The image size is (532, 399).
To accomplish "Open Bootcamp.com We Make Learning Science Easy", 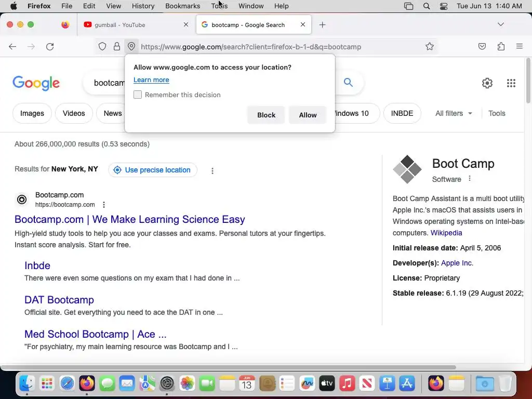I will point(129,219).
